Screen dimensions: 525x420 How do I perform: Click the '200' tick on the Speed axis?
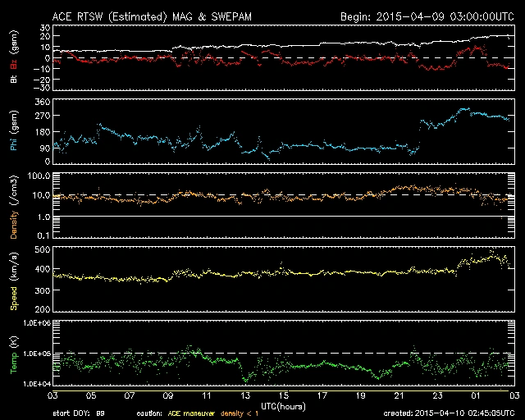pos(43,308)
